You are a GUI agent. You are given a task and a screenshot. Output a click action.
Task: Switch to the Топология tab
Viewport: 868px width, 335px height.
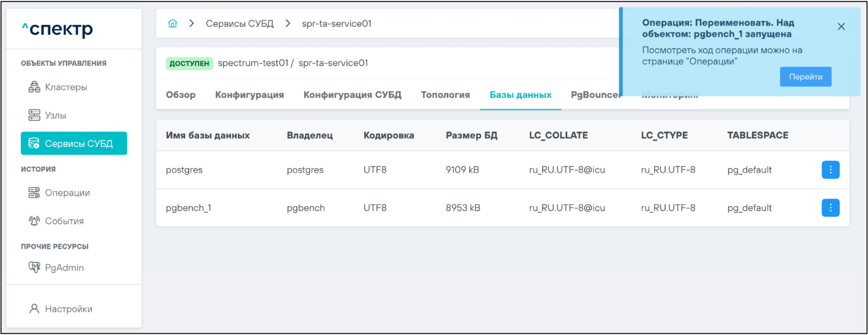(x=445, y=95)
